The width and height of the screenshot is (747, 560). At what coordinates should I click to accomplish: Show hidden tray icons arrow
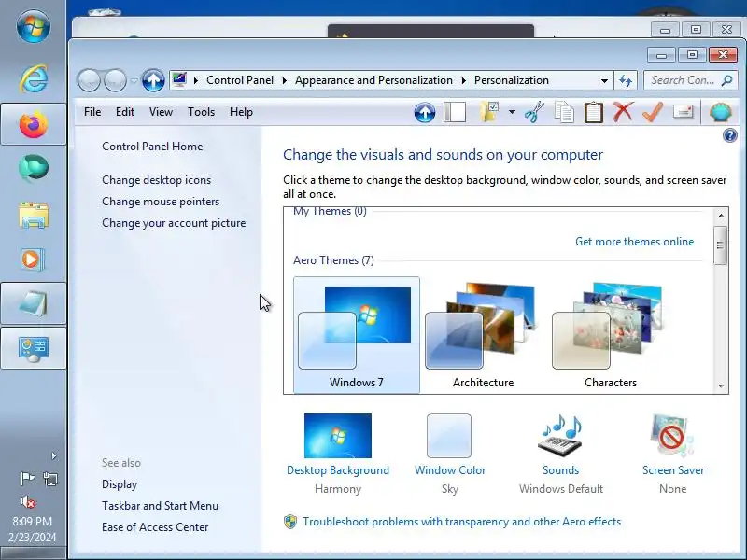pos(54,455)
